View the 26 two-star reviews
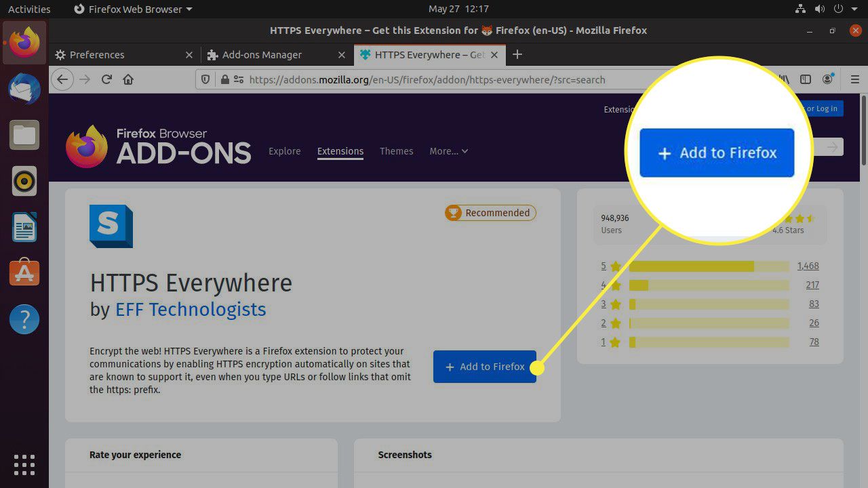The width and height of the screenshot is (868, 488). coord(814,323)
